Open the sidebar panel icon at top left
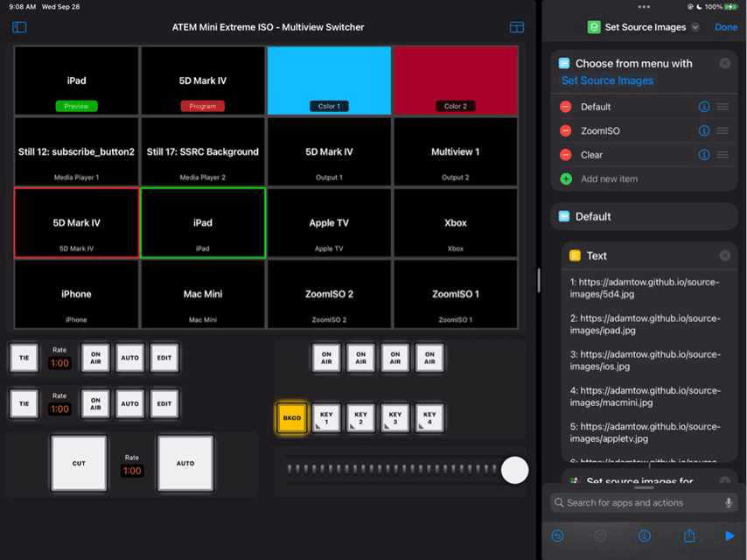Viewport: 747px width, 560px height. click(19, 27)
